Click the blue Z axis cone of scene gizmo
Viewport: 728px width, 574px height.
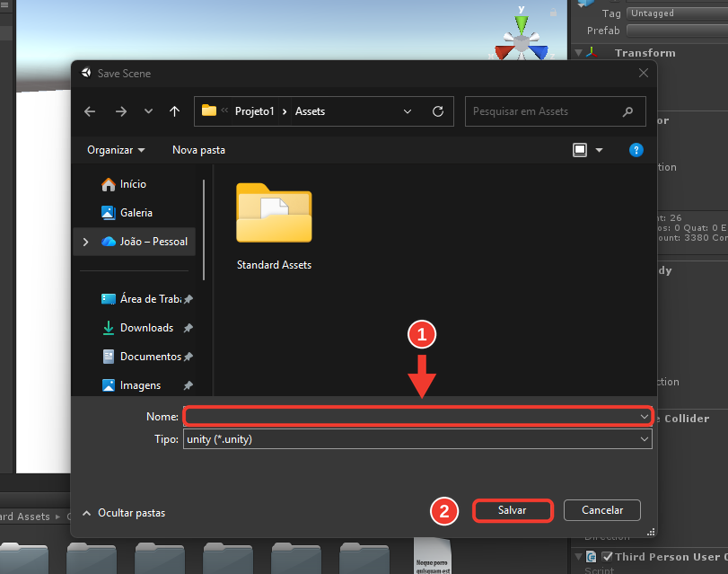pos(539,52)
